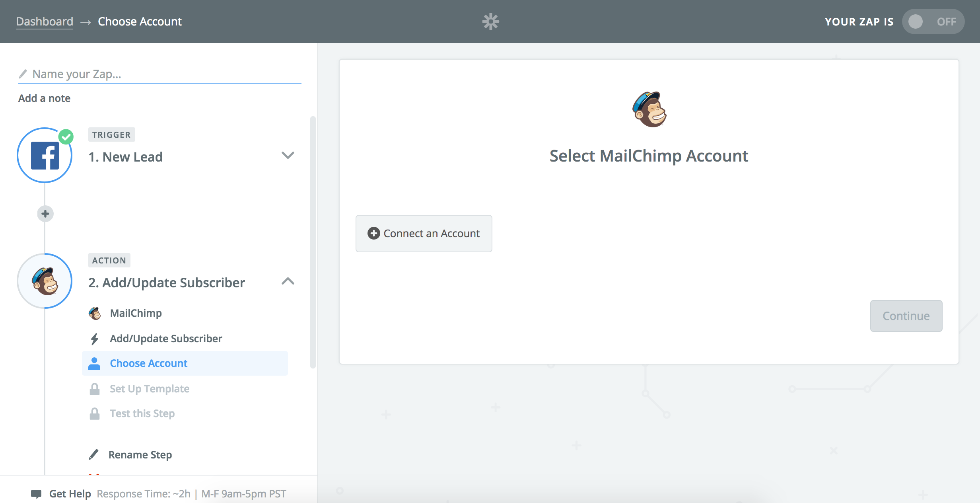Open the 1. New Lead step title
Image resolution: width=980 pixels, height=503 pixels.
point(125,157)
